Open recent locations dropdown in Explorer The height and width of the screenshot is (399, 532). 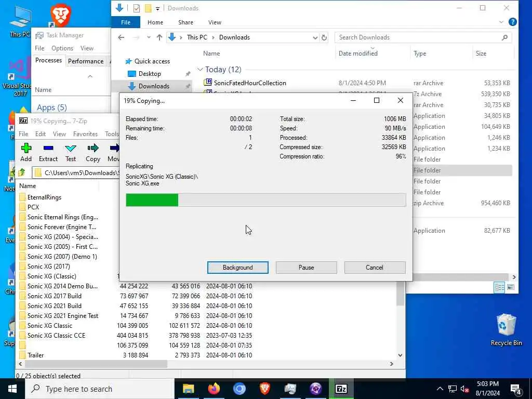(x=149, y=37)
